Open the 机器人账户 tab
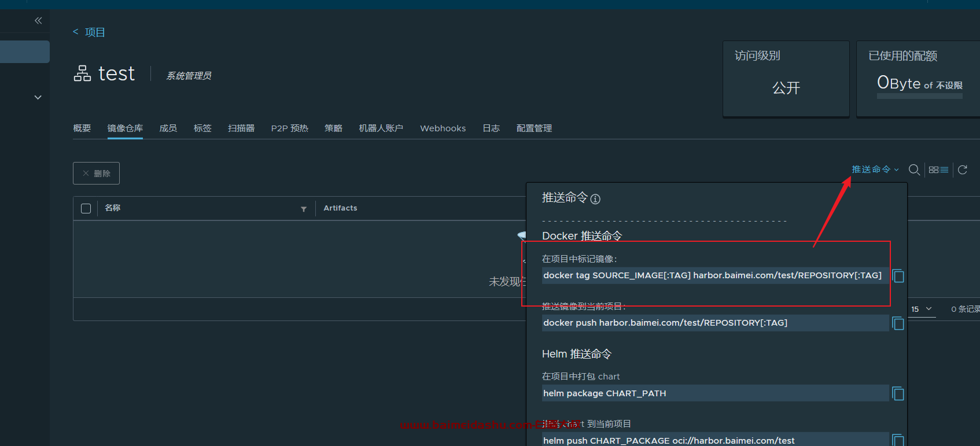 pos(381,128)
